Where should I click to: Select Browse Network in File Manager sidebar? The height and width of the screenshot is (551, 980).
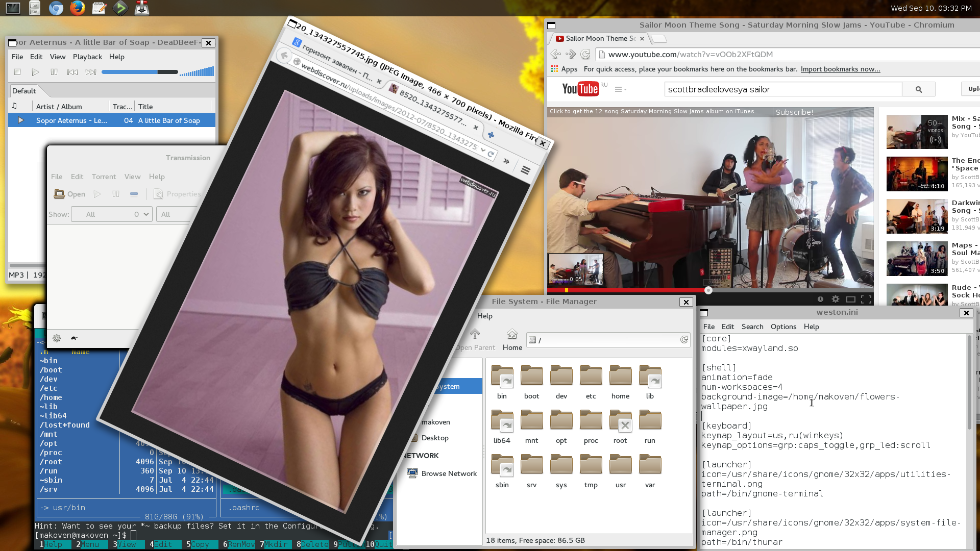(x=442, y=473)
